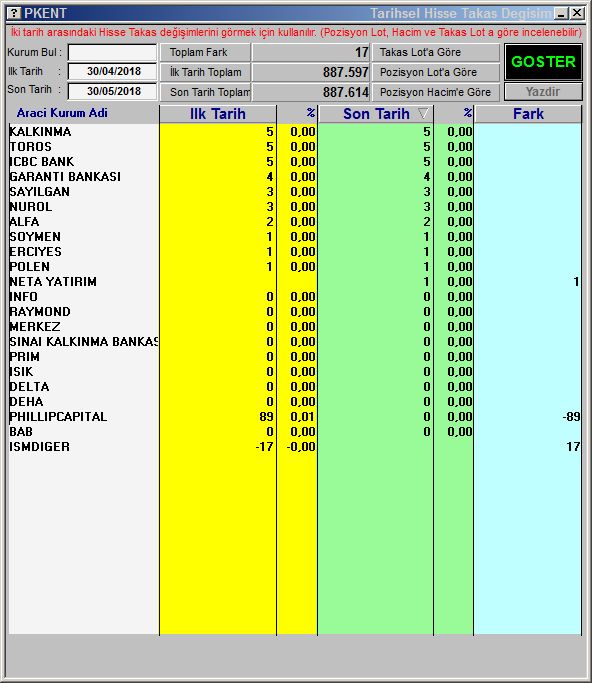Click the Toplam Fark button
The width and height of the screenshot is (592, 683).
coord(205,52)
